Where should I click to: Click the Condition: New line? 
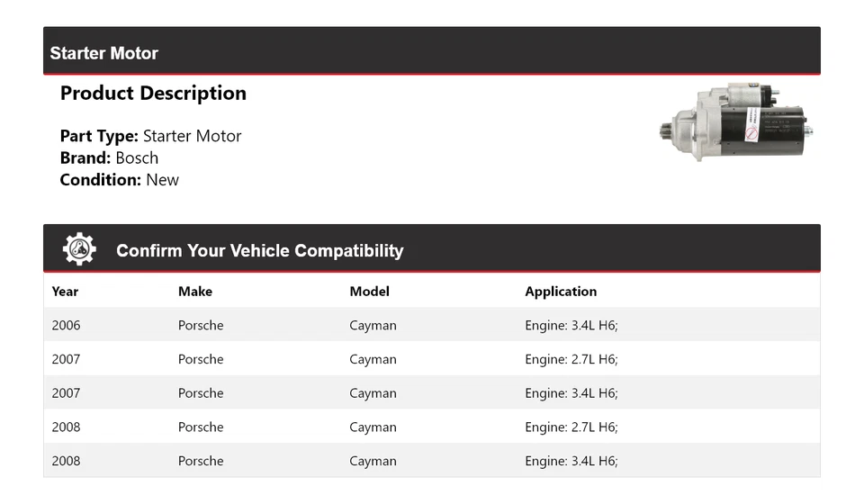(x=119, y=180)
